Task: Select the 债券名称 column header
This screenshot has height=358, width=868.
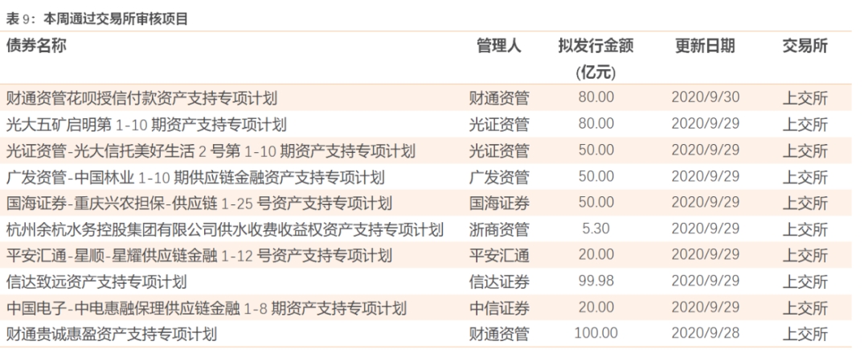Action: click(x=36, y=46)
